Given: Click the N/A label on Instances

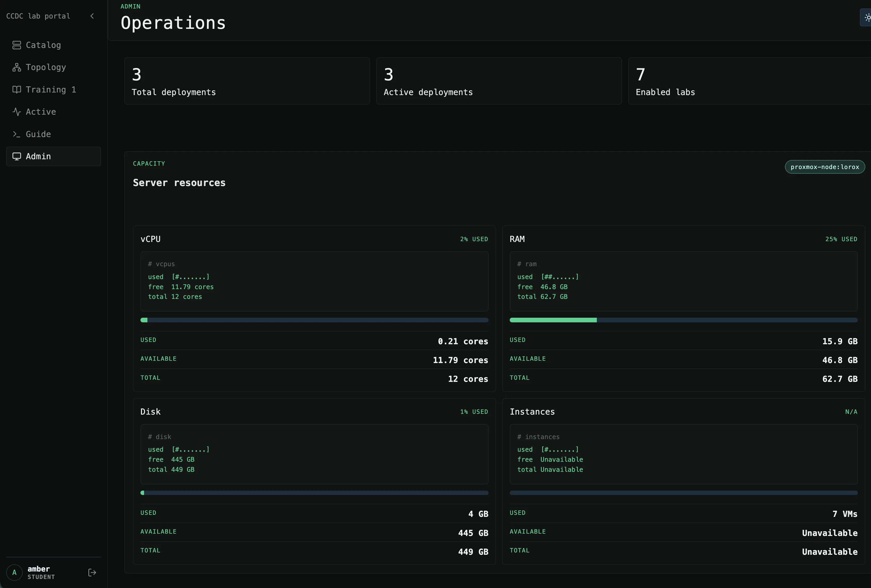Looking at the screenshot, I should pos(851,412).
